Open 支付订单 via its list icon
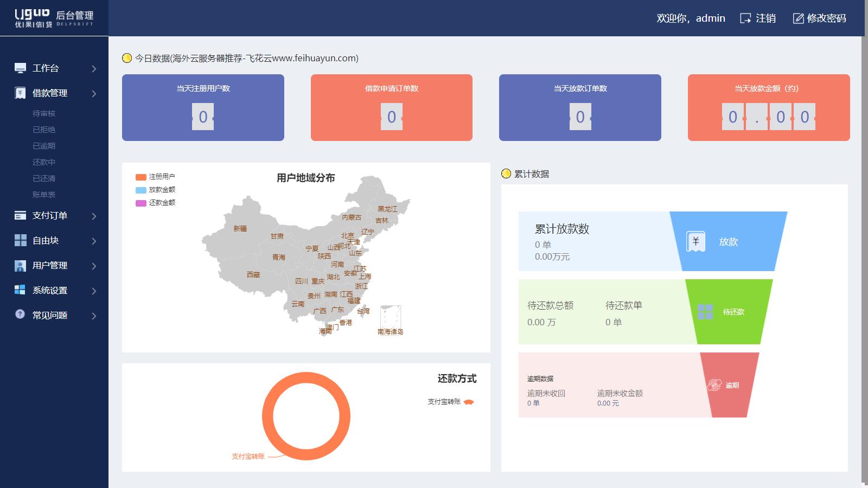The image size is (868, 488). pyautogui.click(x=20, y=215)
